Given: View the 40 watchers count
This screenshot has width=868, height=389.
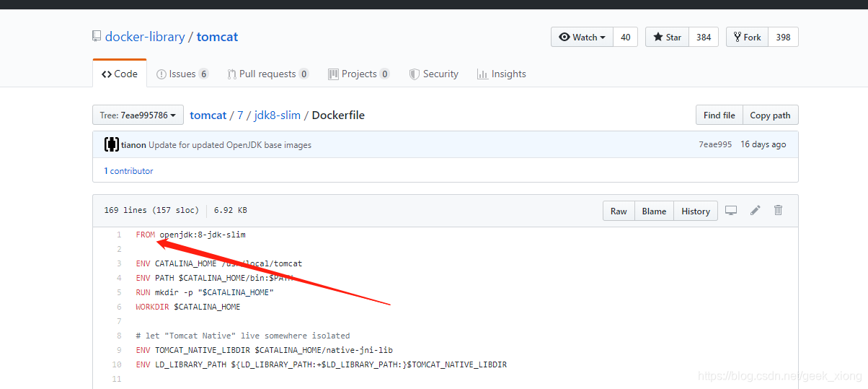Looking at the screenshot, I should tap(625, 38).
